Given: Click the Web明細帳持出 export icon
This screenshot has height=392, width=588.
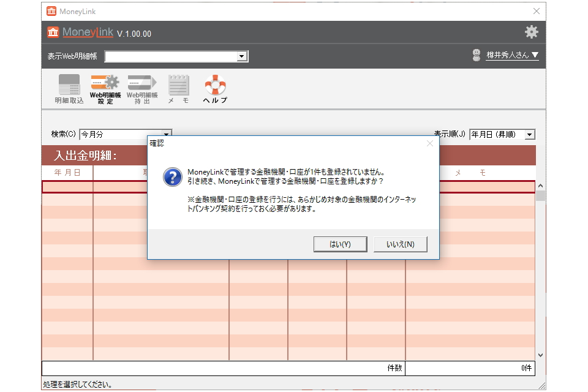Looking at the screenshot, I should [141, 86].
